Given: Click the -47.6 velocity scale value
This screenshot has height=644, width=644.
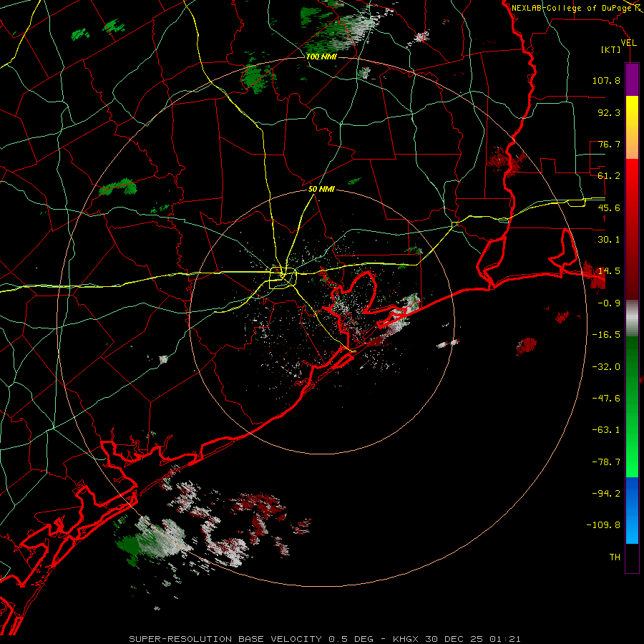Looking at the screenshot, I should click(606, 399).
